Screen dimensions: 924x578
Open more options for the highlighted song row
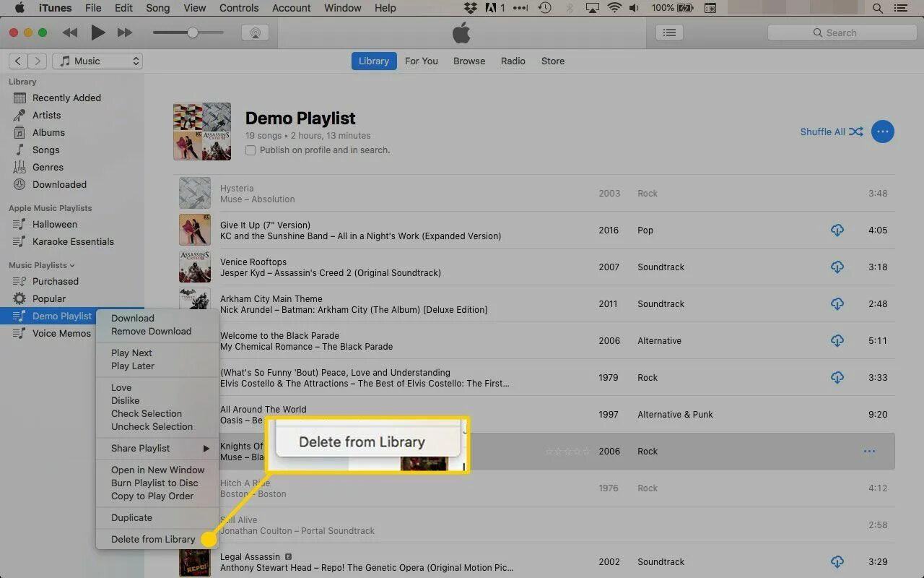[869, 452]
